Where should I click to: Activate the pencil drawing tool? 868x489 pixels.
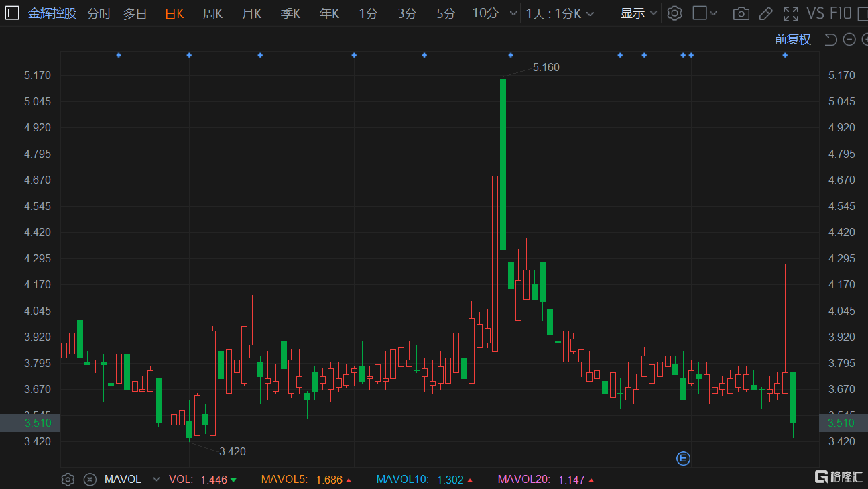coord(766,13)
